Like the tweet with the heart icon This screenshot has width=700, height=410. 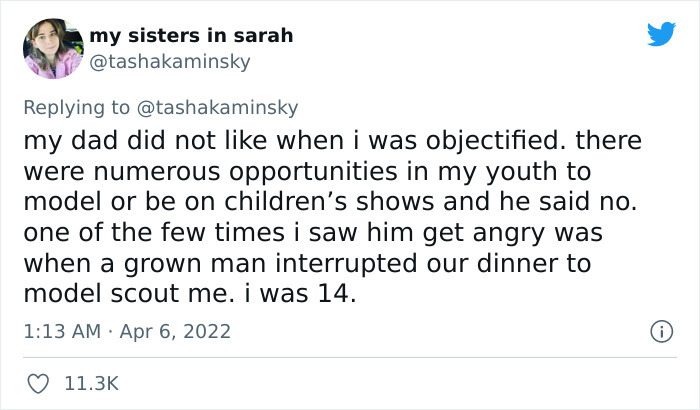40,383
